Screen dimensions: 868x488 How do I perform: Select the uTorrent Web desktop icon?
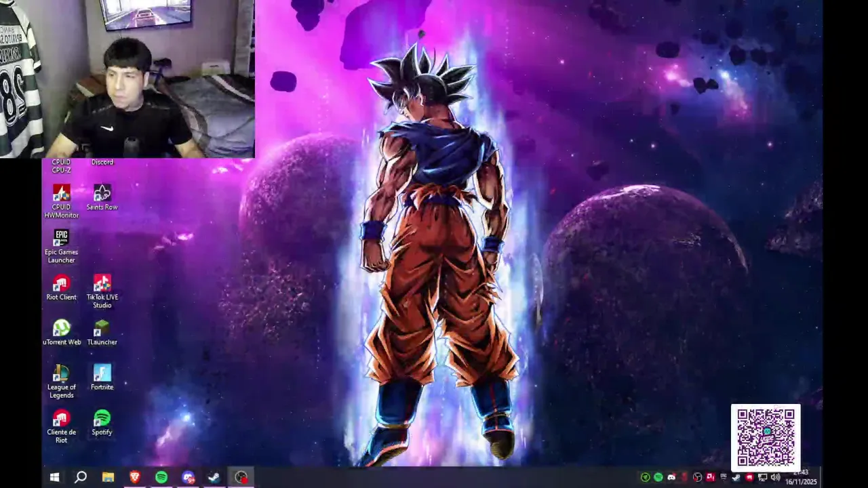(x=61, y=332)
